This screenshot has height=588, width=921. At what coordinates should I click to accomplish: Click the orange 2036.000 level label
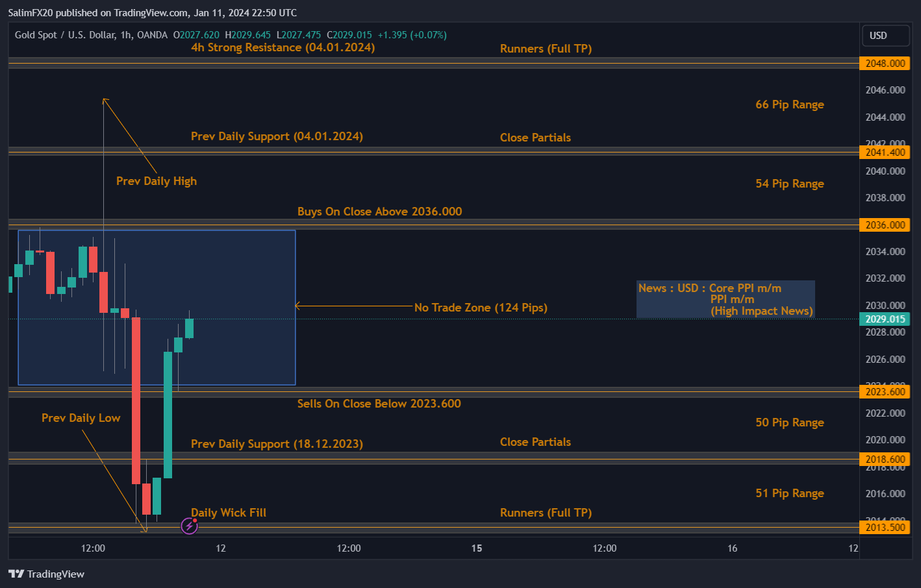coord(885,225)
